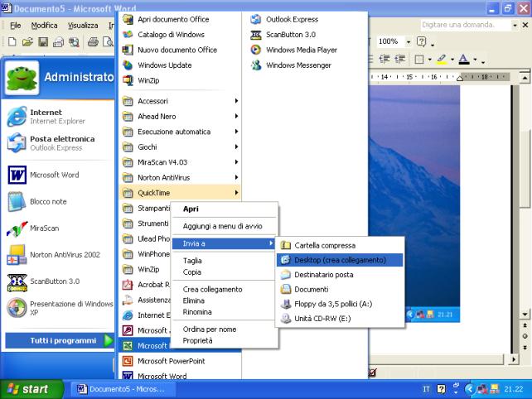Click the Word Help question mark icon

421,41
